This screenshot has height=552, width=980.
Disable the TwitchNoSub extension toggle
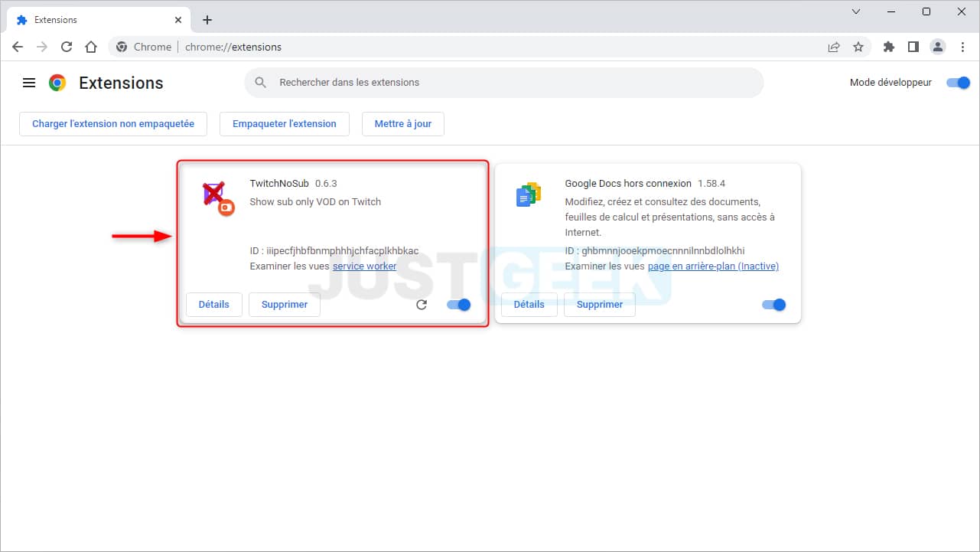point(459,305)
